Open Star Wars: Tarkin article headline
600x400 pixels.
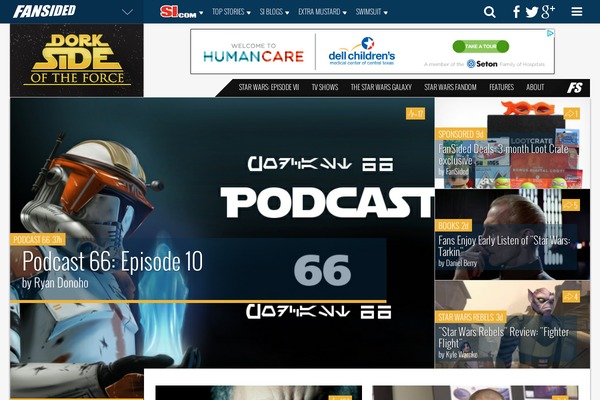tap(504, 246)
